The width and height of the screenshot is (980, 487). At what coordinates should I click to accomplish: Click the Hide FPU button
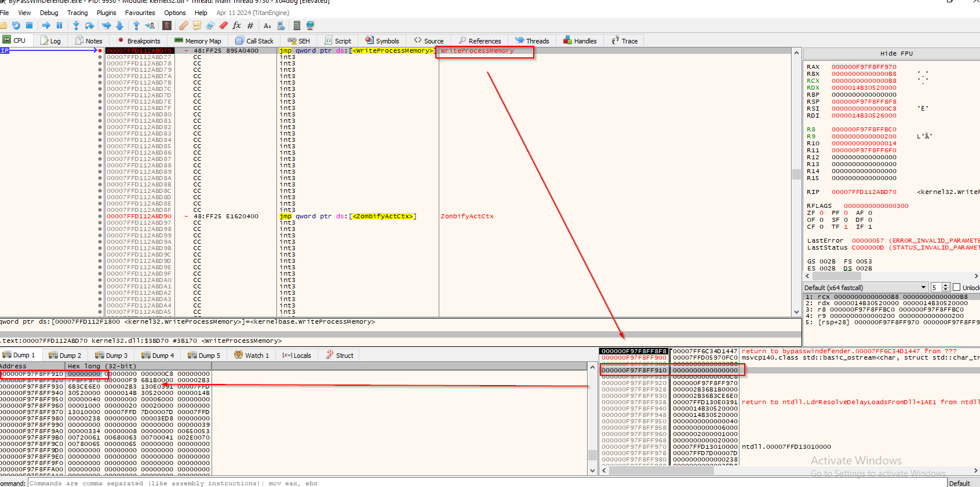[896, 53]
